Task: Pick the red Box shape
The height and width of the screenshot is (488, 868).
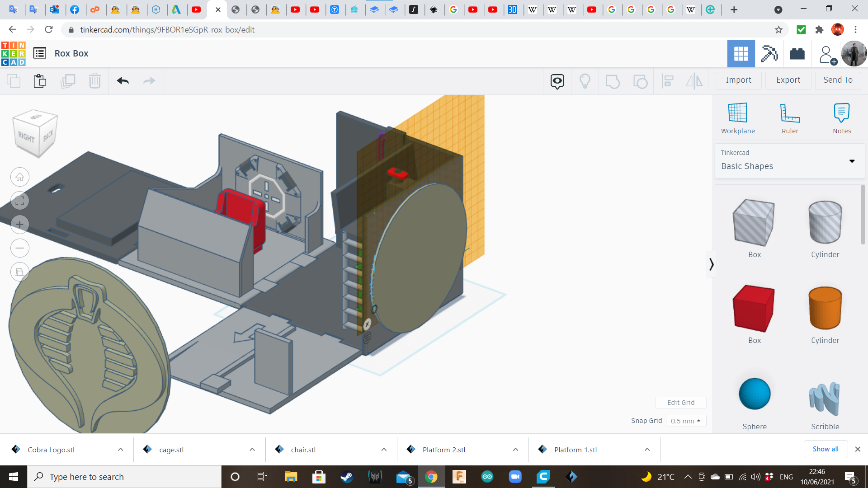Action: [754, 309]
